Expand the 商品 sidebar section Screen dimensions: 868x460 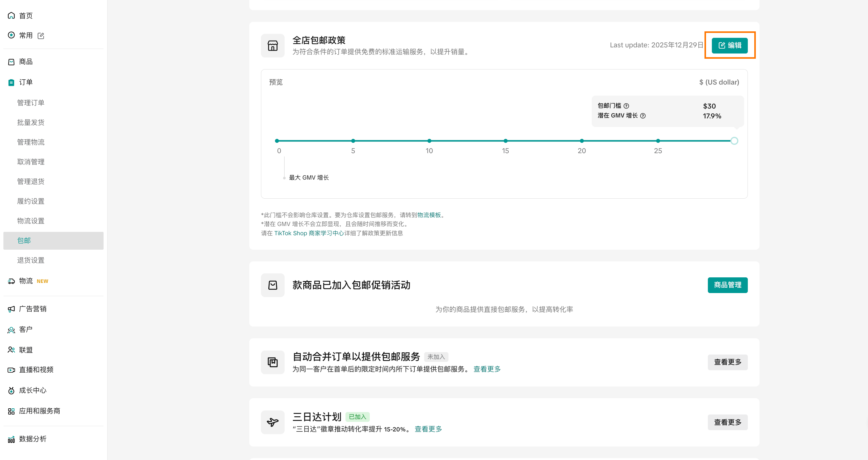point(26,62)
